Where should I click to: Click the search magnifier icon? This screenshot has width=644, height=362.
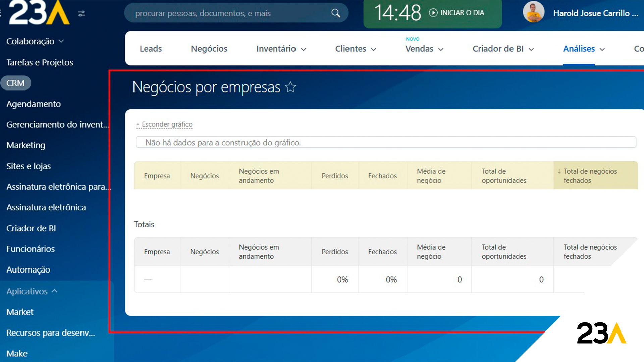(336, 13)
